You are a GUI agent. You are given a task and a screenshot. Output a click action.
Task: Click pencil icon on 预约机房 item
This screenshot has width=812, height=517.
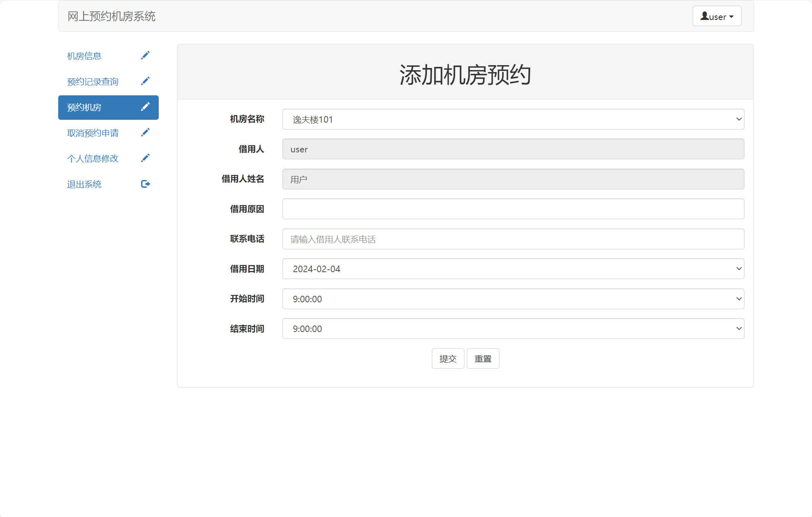[145, 107]
